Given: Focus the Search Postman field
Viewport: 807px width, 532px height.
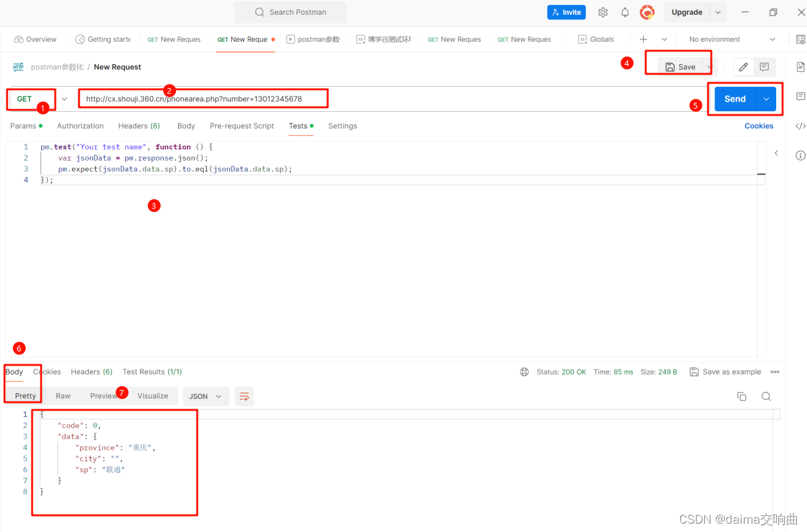Looking at the screenshot, I should (x=290, y=12).
